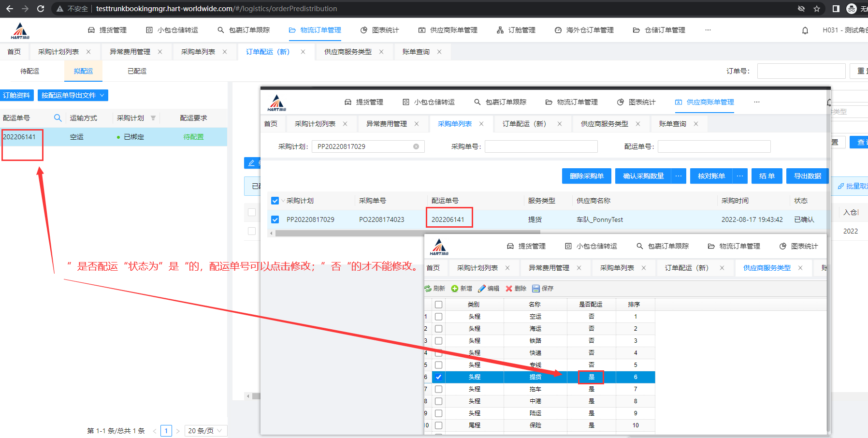Click the browser reload icon
This screenshot has height=438, width=868.
41,9
